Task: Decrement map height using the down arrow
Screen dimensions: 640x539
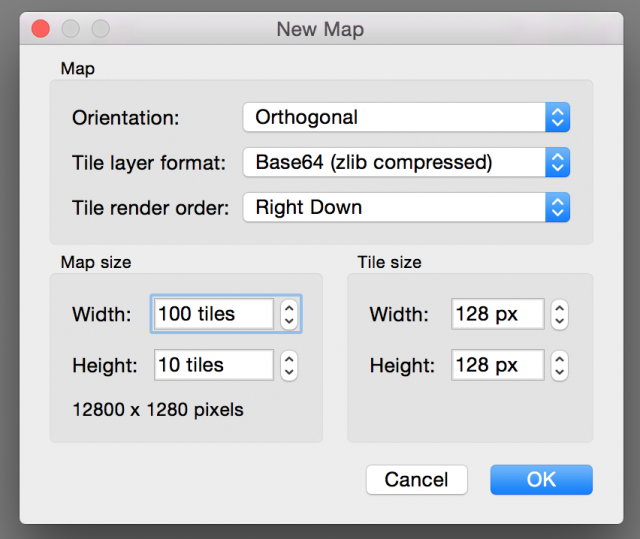Action: click(289, 372)
